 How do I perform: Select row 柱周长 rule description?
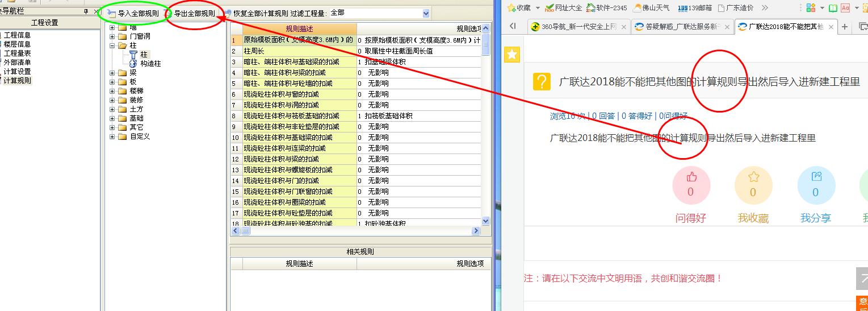click(x=299, y=51)
